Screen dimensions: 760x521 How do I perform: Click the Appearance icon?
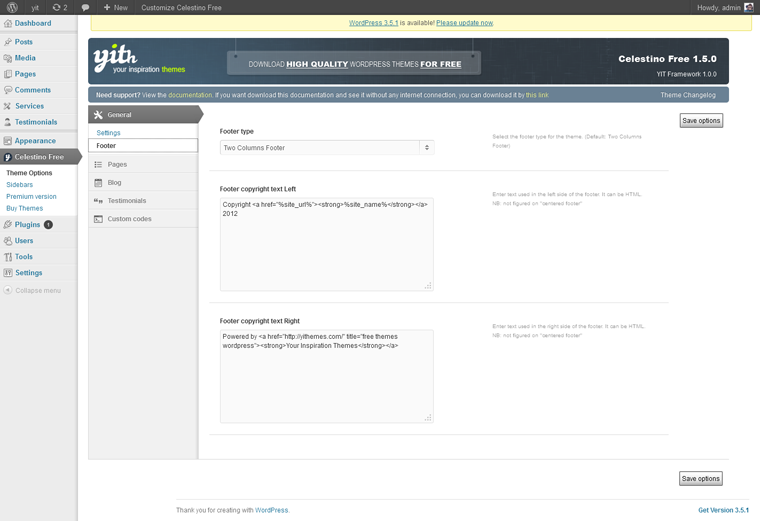8,141
